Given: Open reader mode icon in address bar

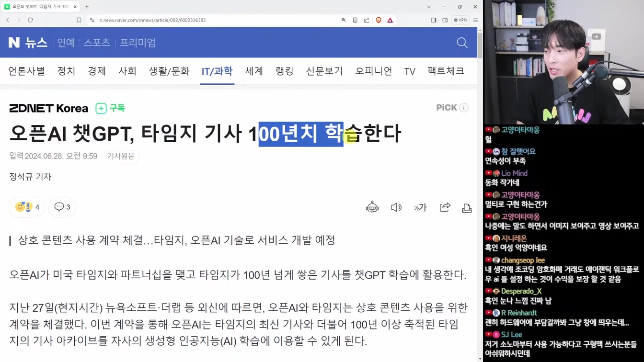Looking at the screenshot, I should coord(355,20).
